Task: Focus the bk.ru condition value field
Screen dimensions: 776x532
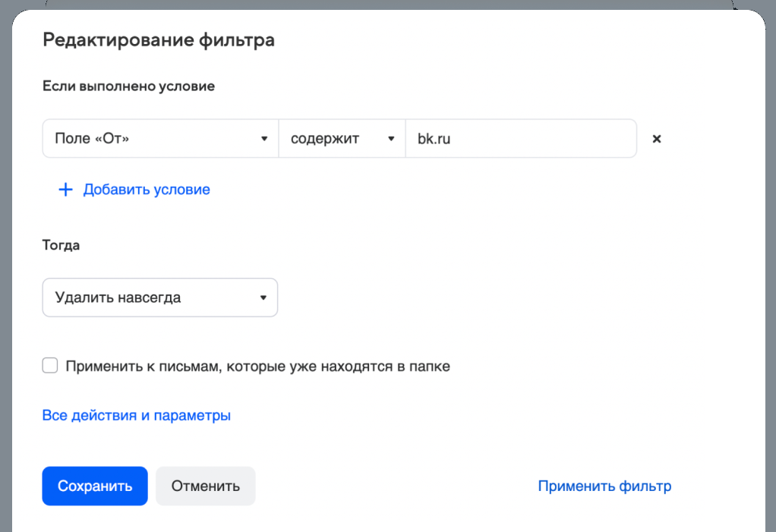Action: 520,139
